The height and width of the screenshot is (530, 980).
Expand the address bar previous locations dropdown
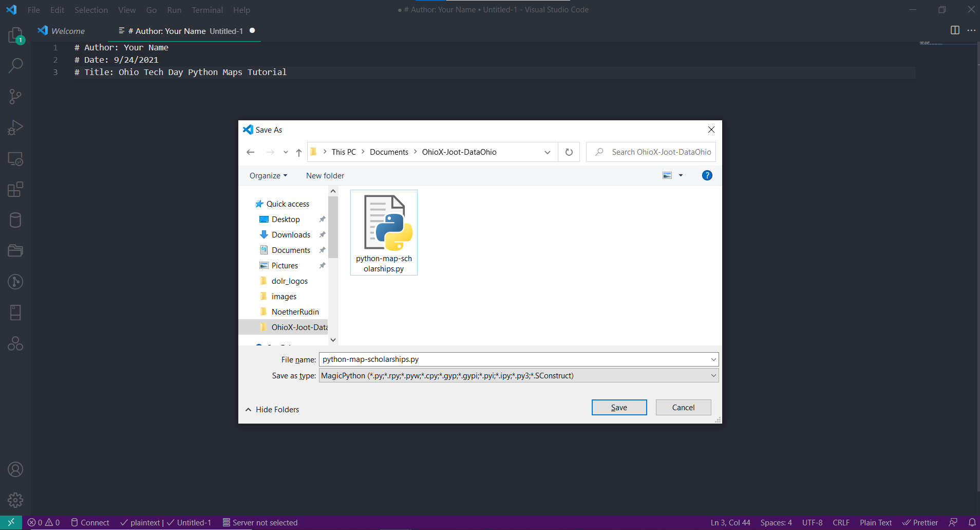[x=548, y=152]
